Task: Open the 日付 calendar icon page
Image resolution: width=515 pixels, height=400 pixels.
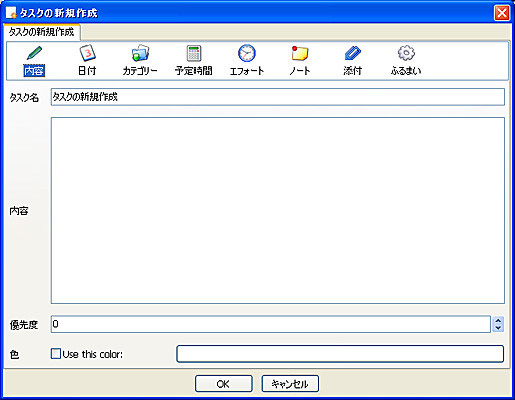Action: click(x=87, y=53)
